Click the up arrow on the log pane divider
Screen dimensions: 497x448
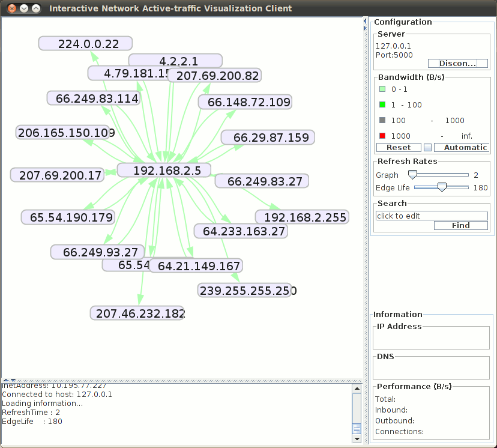pos(6,380)
